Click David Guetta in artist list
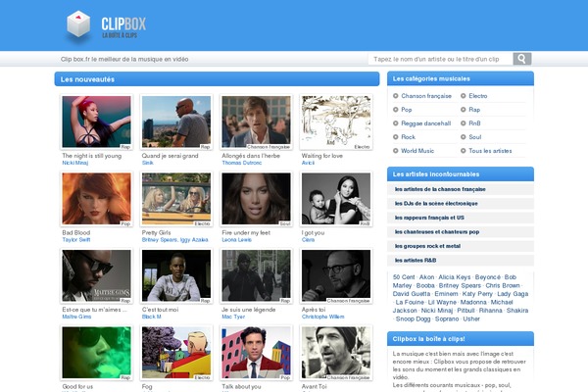Image resolution: width=588 pixels, height=392 pixels. point(412,294)
